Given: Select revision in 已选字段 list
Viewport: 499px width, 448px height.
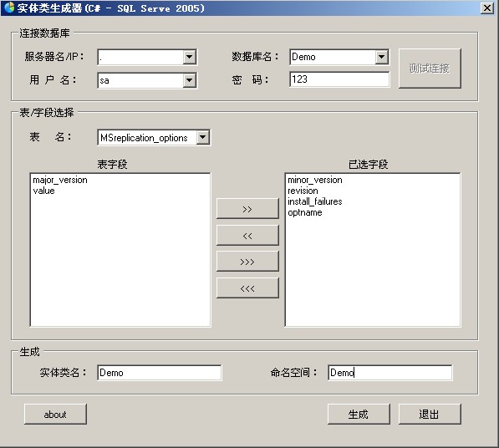Looking at the screenshot, I should (303, 191).
